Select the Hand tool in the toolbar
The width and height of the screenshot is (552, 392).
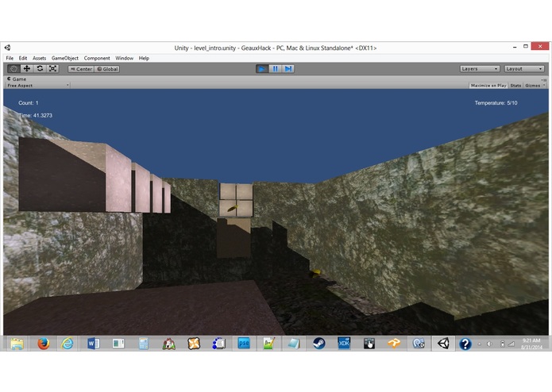(x=14, y=68)
